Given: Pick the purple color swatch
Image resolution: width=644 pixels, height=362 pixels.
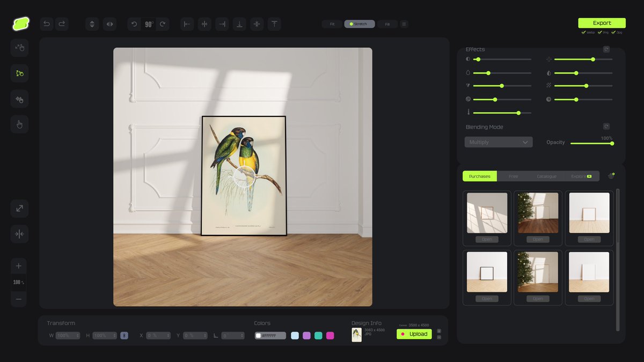Looking at the screenshot, I should [306, 335].
